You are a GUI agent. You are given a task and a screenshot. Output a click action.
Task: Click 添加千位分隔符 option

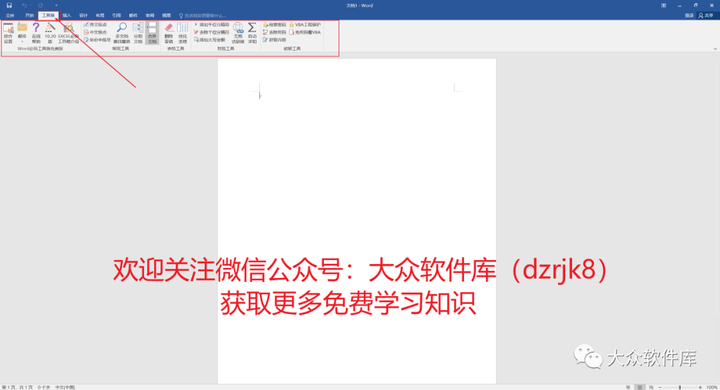(211, 24)
